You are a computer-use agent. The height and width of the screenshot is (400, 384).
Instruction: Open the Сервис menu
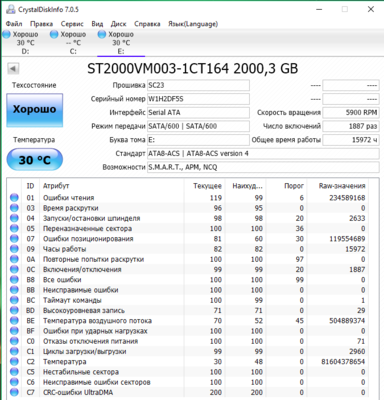pyautogui.click(x=72, y=24)
